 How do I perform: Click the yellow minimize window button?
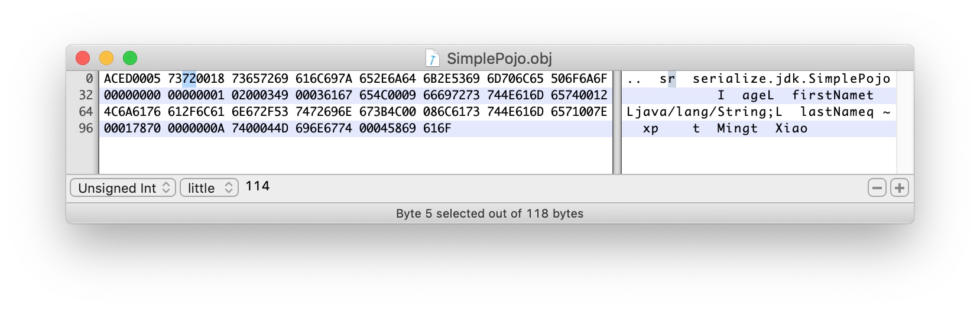coord(106,58)
